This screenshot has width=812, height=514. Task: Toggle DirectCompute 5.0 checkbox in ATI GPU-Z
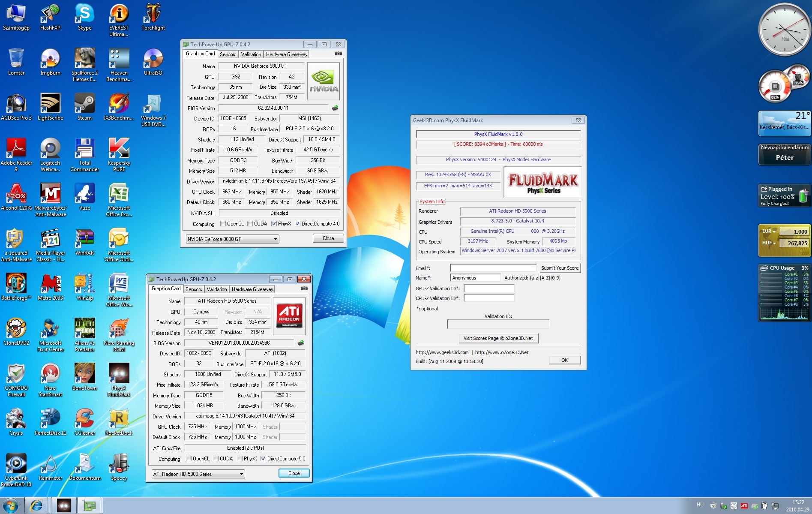[263, 459]
